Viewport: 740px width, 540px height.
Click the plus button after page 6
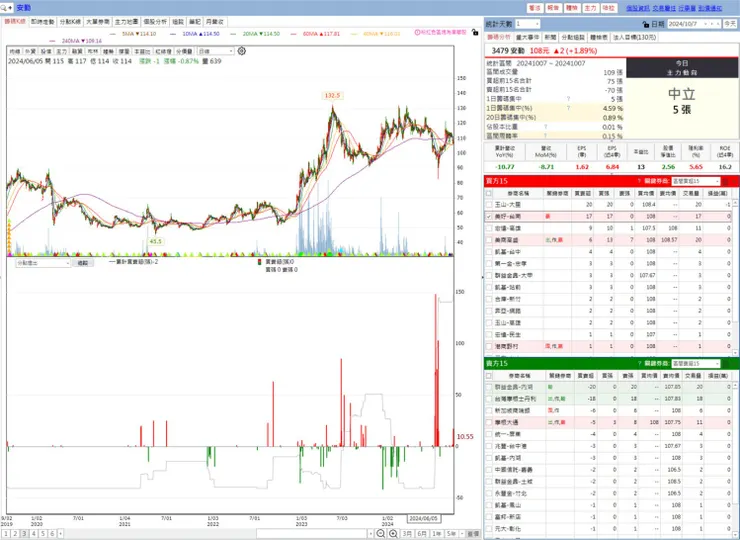tap(60, 533)
